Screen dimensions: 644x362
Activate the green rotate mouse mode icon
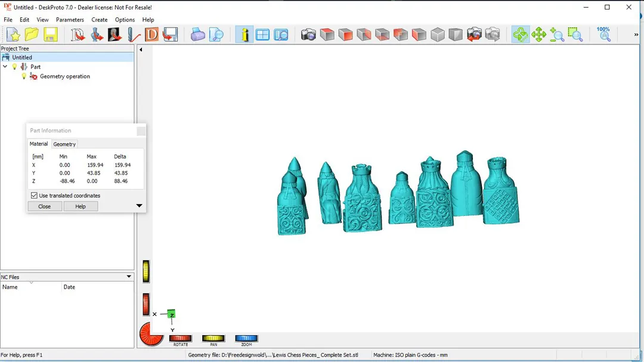click(x=521, y=35)
